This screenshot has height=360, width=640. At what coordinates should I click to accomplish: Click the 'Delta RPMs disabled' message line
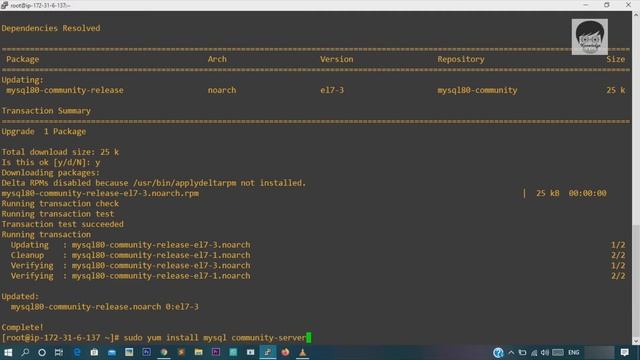pos(153,183)
